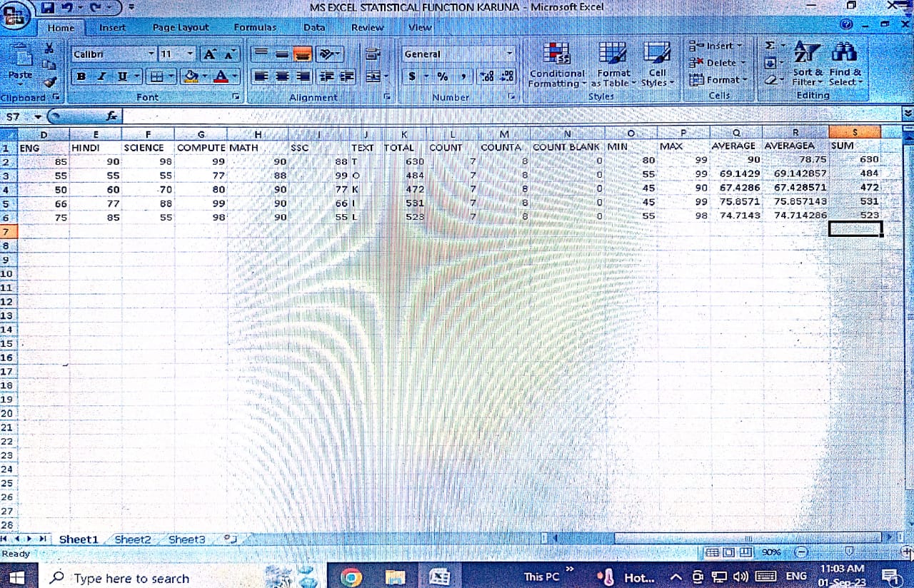Screen dimensions: 914x588
Task: Adjust the zoom slider in status bar
Action: click(x=848, y=552)
